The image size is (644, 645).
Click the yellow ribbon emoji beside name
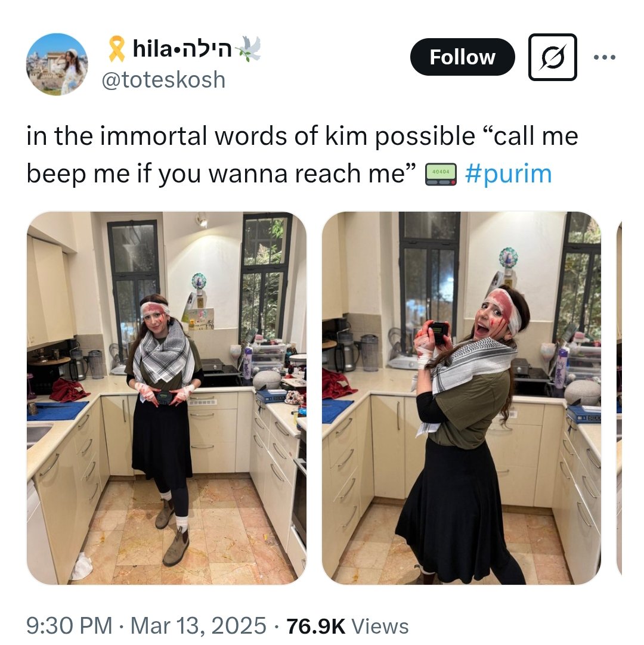tap(117, 49)
